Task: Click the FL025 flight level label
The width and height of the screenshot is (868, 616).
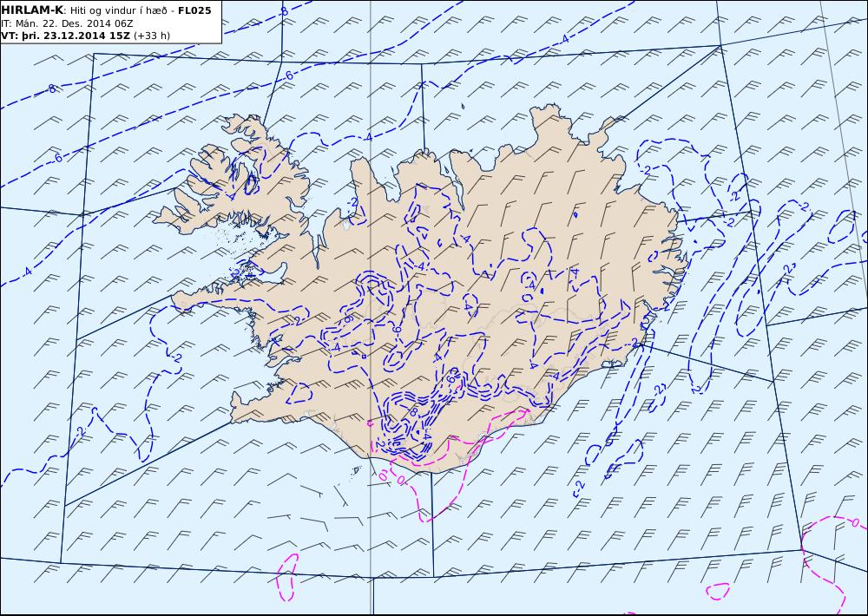Action: [194, 10]
